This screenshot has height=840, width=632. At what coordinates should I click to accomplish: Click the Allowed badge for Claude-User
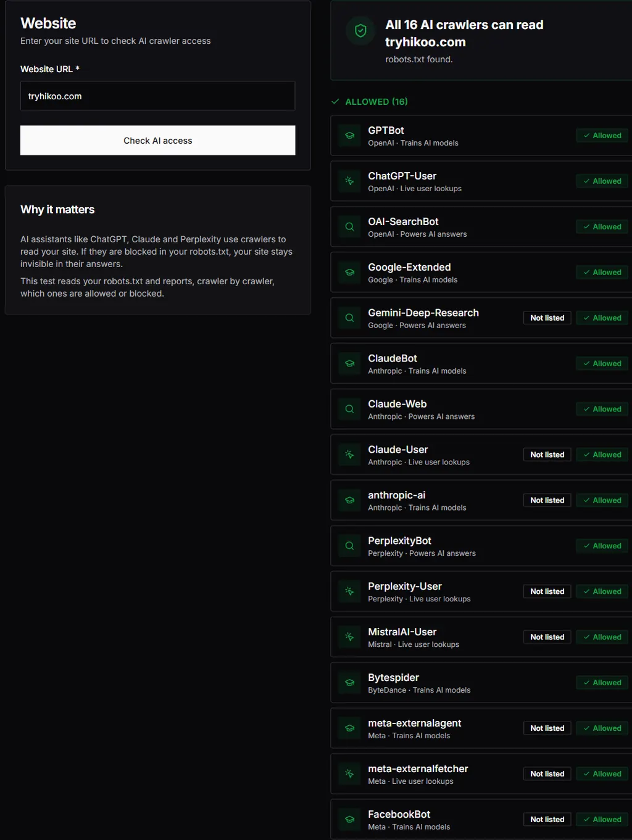tap(602, 455)
